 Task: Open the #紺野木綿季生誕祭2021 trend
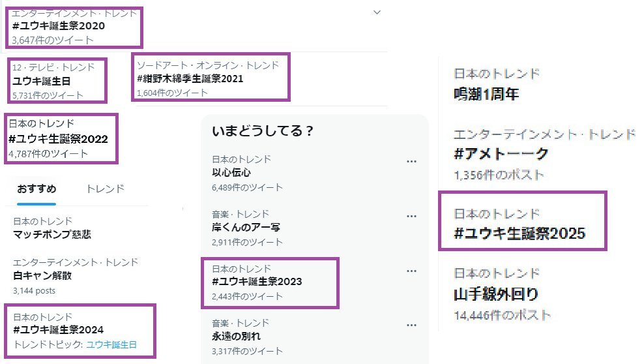click(190, 78)
